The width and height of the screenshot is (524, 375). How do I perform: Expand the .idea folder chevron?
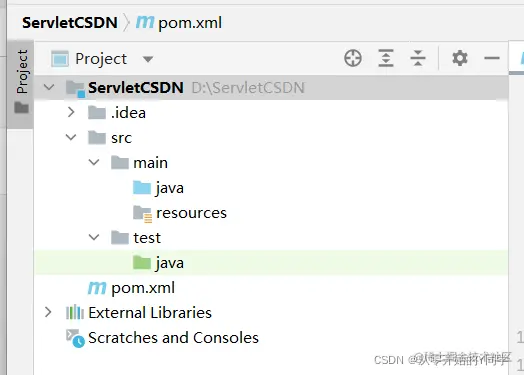[71, 112]
